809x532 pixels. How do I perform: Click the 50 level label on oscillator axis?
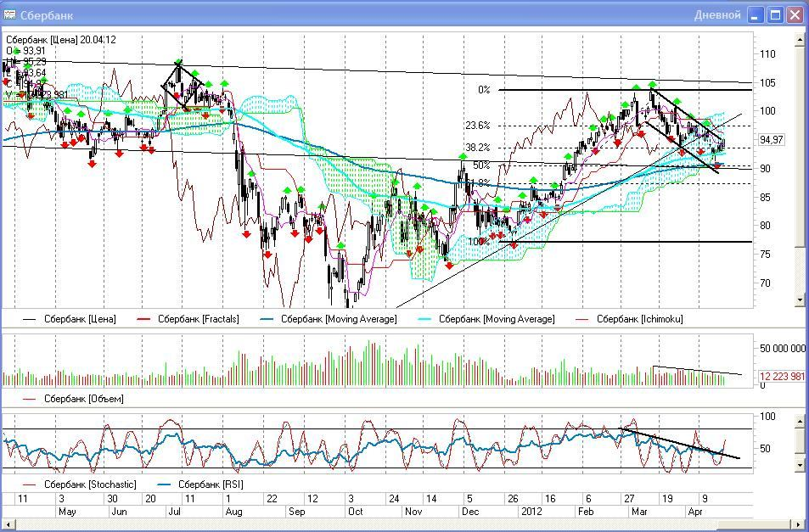[767, 449]
